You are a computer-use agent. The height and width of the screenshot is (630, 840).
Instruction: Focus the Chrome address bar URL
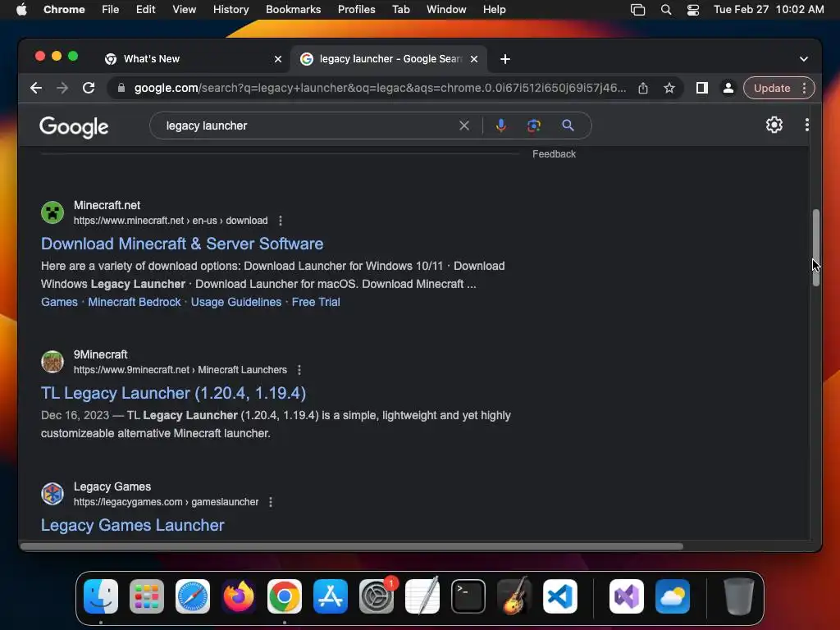pyautogui.click(x=379, y=88)
